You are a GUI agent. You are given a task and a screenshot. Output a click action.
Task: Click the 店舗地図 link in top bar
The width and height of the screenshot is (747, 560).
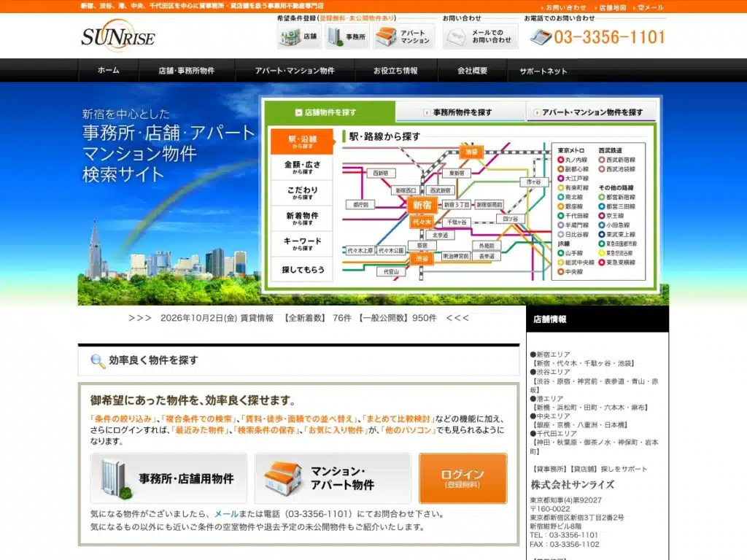(x=612, y=7)
